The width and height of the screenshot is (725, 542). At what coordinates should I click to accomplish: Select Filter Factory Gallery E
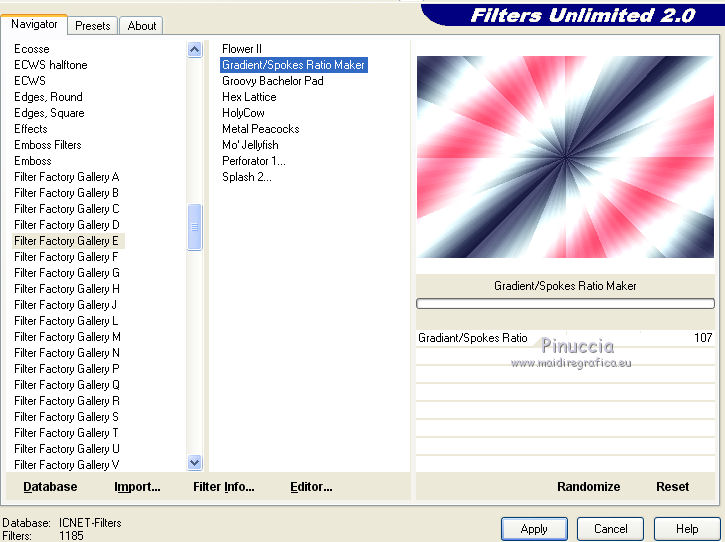pyautogui.click(x=68, y=241)
